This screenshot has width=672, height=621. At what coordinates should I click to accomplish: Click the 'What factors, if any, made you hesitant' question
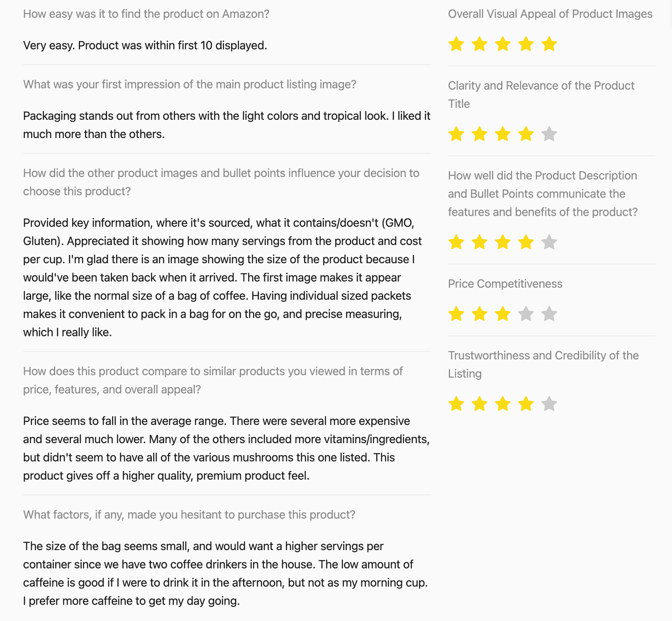pyautogui.click(x=190, y=515)
